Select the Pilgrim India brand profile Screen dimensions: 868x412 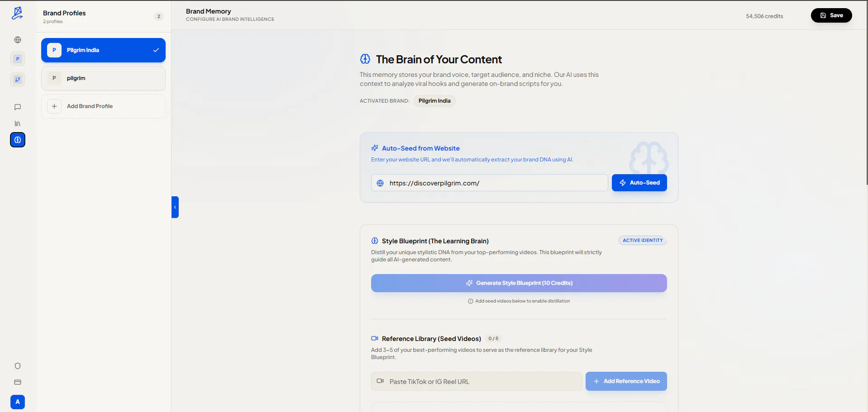[103, 50]
